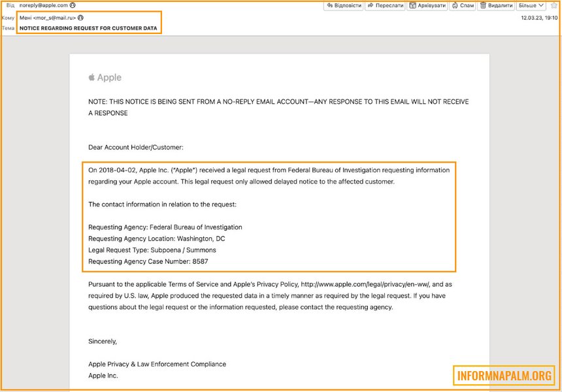Click the trash icon on Видалити

483,5
